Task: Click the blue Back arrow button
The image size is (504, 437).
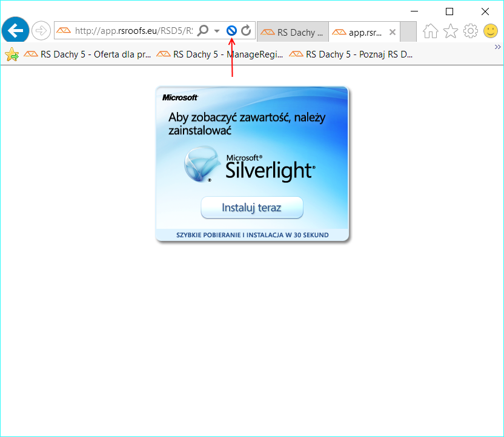Action: pyautogui.click(x=15, y=30)
